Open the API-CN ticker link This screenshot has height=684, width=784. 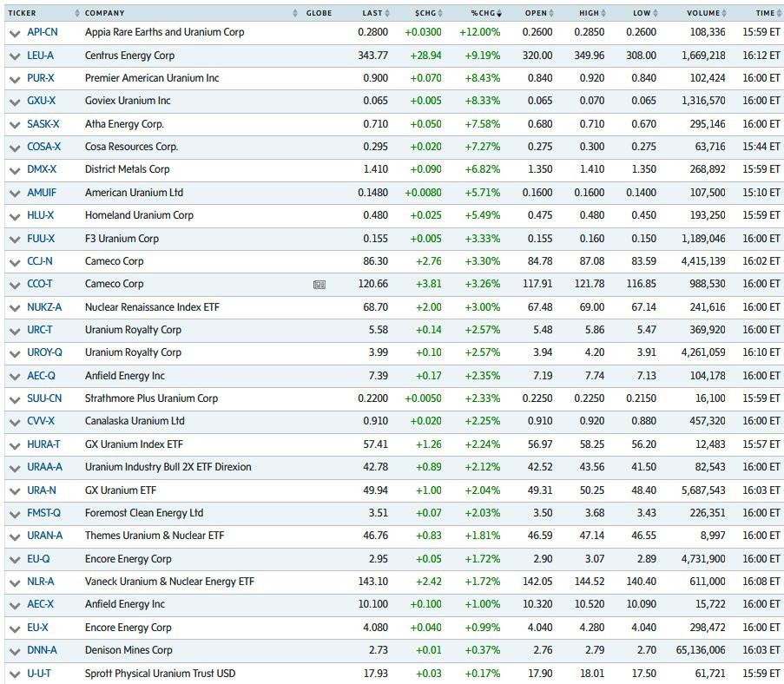(x=42, y=32)
